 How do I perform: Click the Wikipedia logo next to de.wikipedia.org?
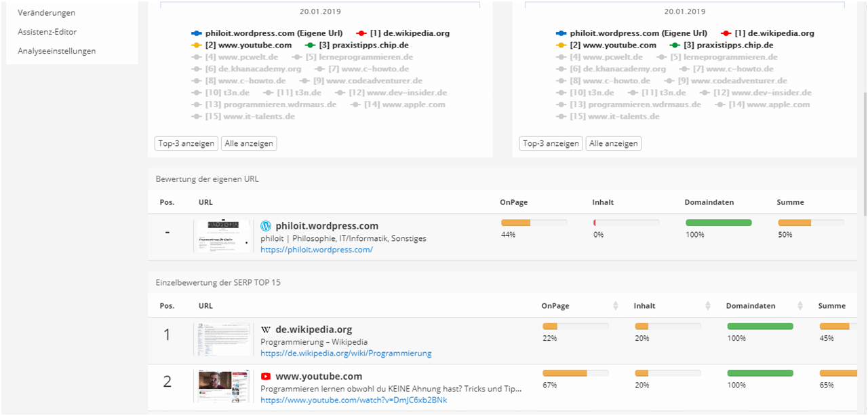click(x=266, y=330)
